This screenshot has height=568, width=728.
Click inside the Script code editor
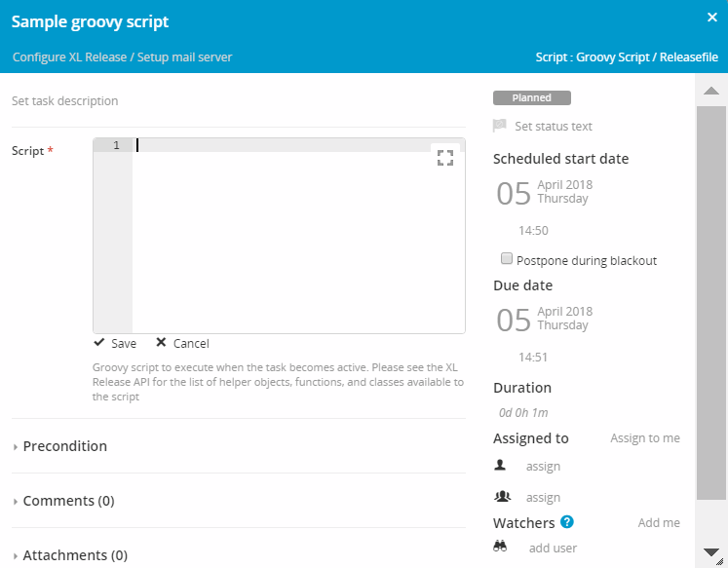pyautogui.click(x=298, y=236)
